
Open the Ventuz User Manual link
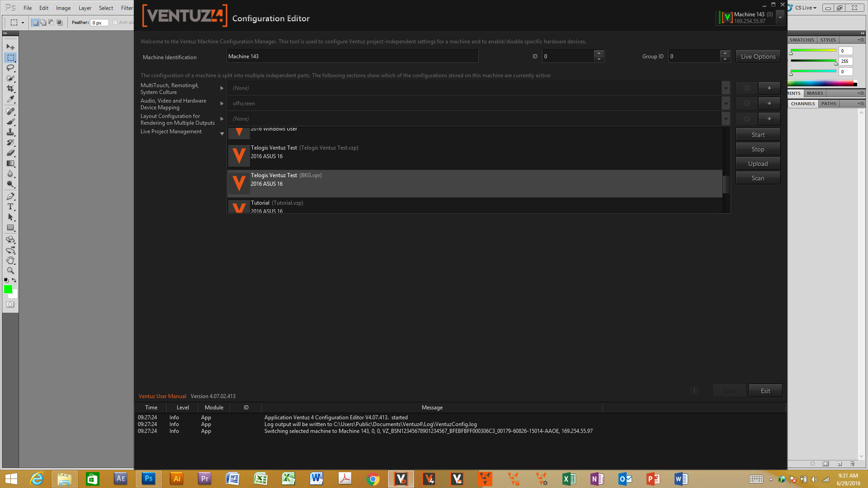[162, 396]
